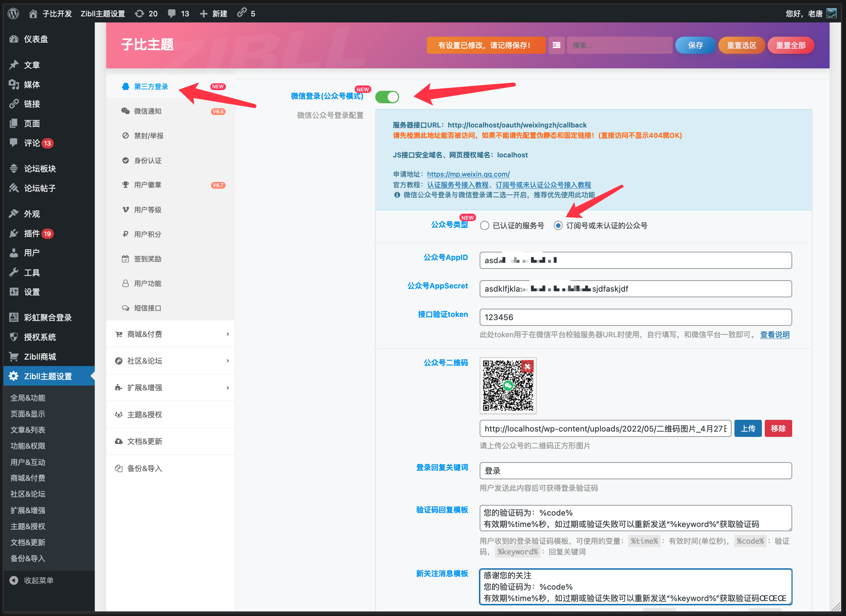Select the 已认证的服务号 radio button
846x616 pixels.
(x=485, y=225)
